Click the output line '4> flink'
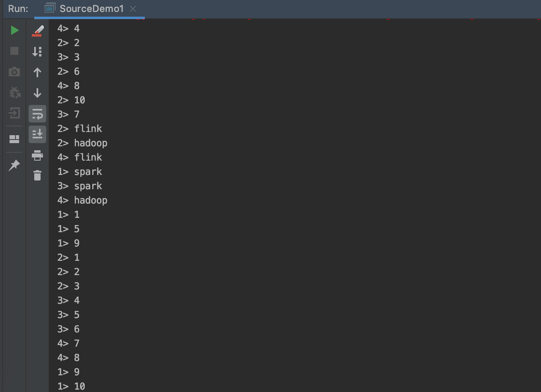Image resolution: width=541 pixels, height=392 pixels. coord(80,157)
